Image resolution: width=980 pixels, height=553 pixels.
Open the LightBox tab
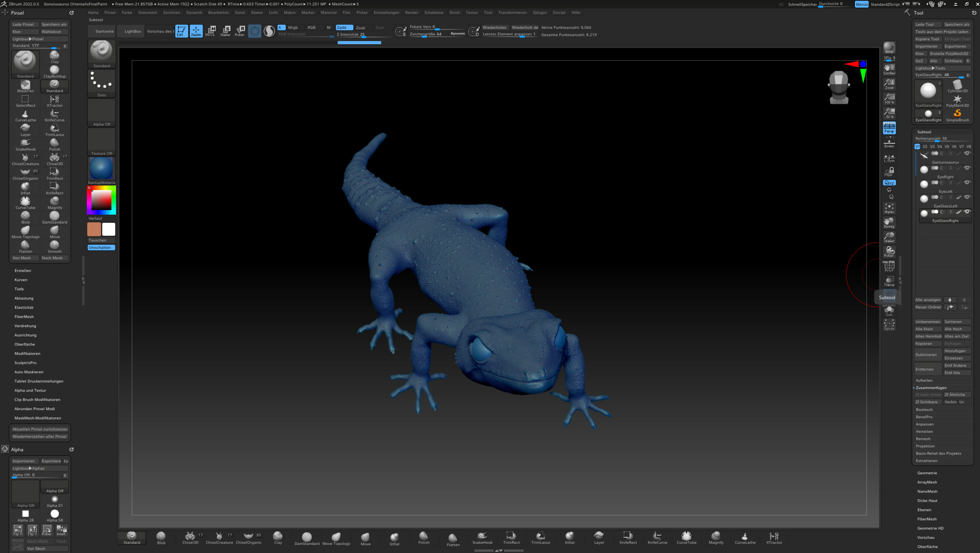coord(131,31)
